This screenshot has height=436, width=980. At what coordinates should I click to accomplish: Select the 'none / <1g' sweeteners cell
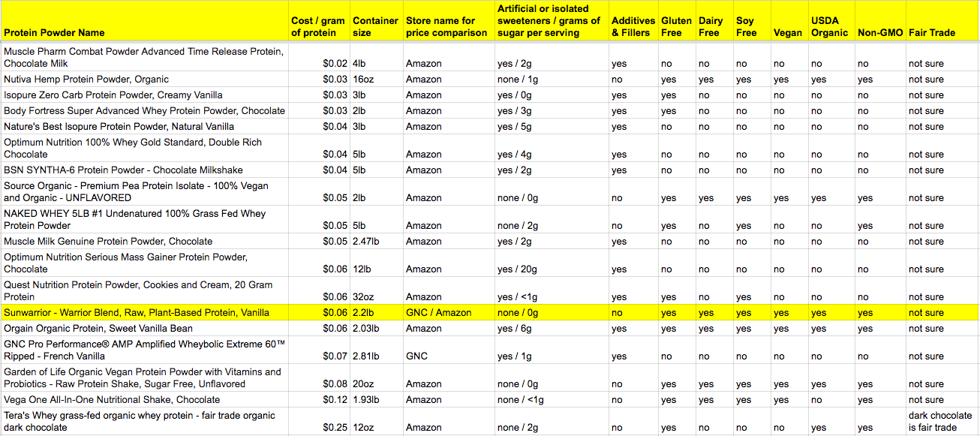551,399
